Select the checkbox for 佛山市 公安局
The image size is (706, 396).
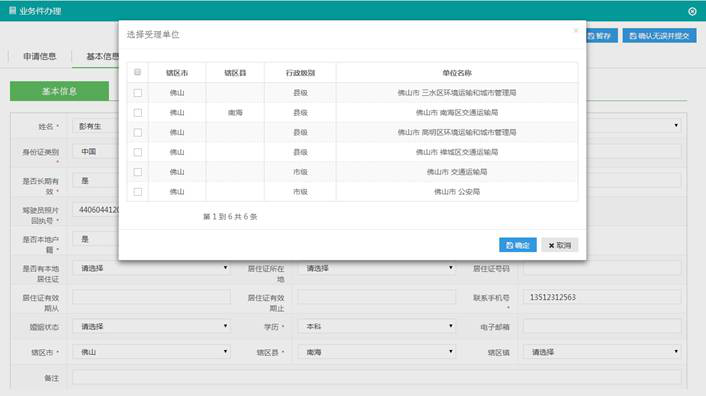[138, 192]
